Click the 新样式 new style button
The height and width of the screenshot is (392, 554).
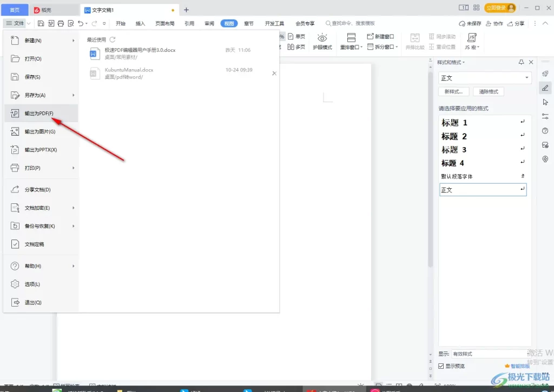tap(453, 91)
